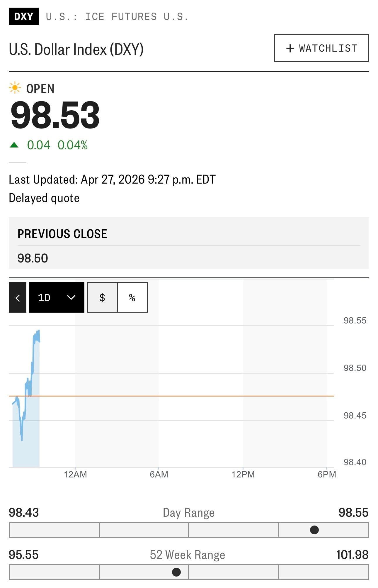Click the sun market-open status icon
This screenshot has height=588, width=378.
coord(15,88)
